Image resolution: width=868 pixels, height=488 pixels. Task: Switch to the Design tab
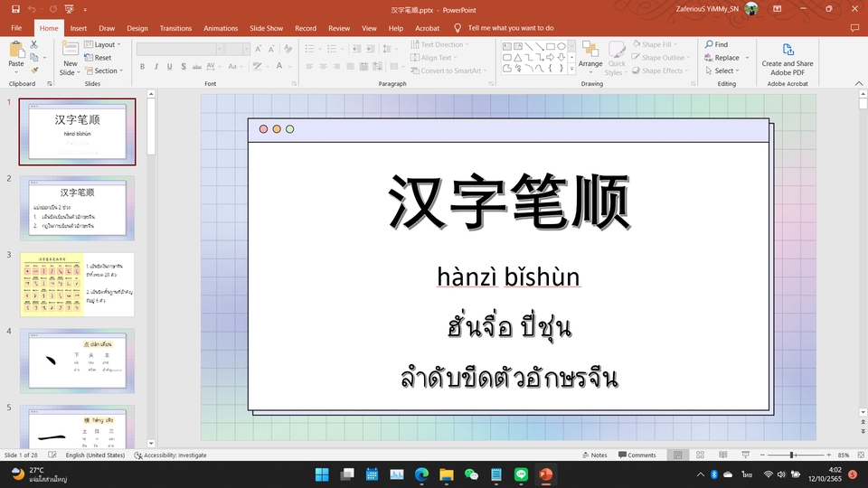point(137,28)
